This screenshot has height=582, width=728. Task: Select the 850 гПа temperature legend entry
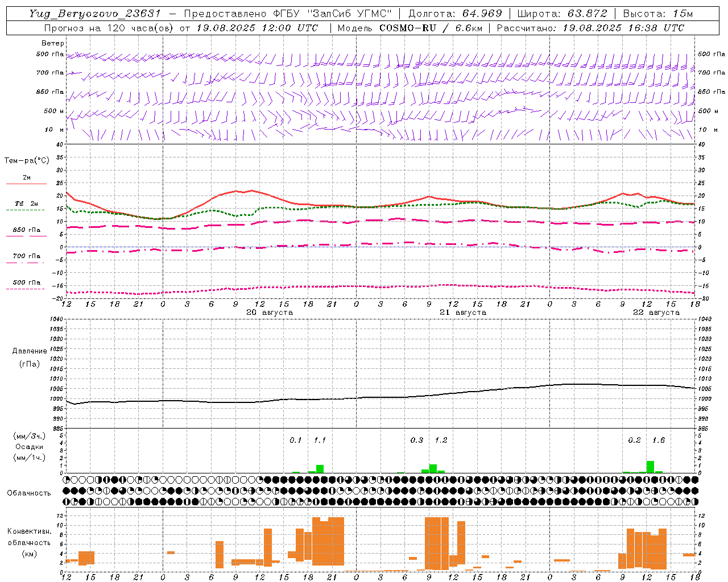[27, 230]
